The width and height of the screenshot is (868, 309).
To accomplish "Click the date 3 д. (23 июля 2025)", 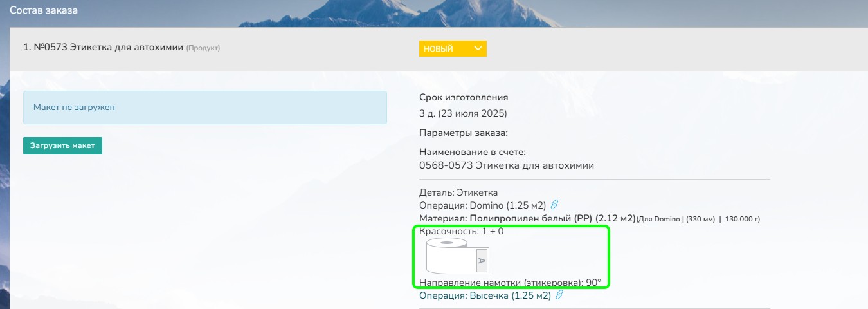I will point(463,114).
